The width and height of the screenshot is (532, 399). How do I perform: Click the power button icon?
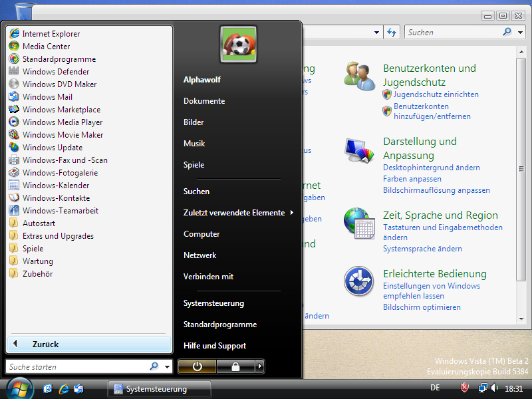[x=198, y=366]
